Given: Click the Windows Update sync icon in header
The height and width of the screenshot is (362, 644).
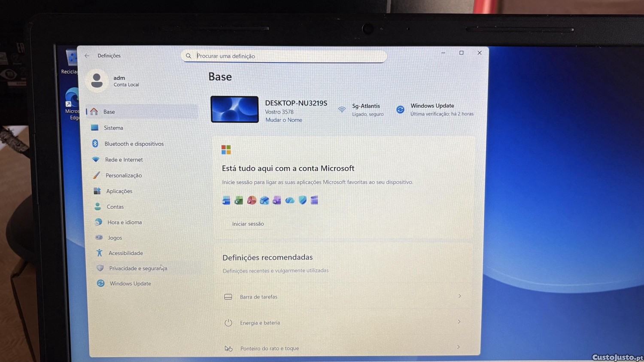Looking at the screenshot, I should coord(400,110).
